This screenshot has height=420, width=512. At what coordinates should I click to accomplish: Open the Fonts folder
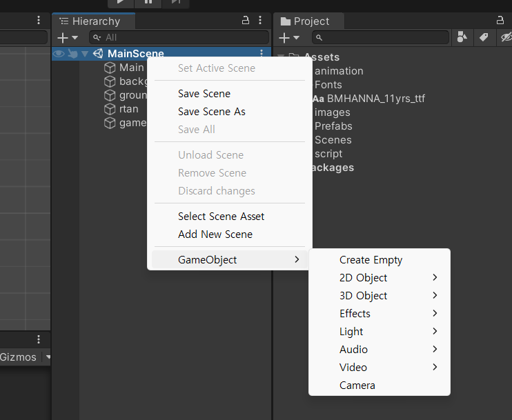click(328, 85)
